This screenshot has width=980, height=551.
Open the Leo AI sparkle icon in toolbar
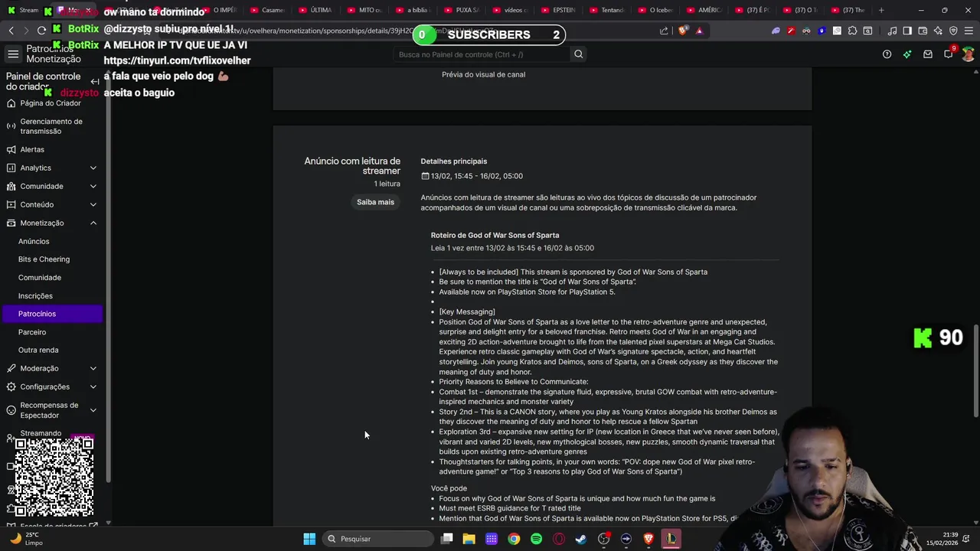938,31
